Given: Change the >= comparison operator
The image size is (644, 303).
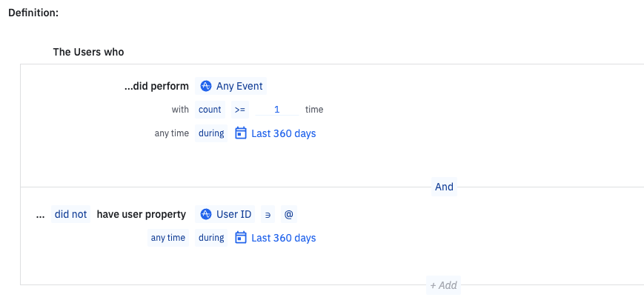Looking at the screenshot, I should 239,110.
